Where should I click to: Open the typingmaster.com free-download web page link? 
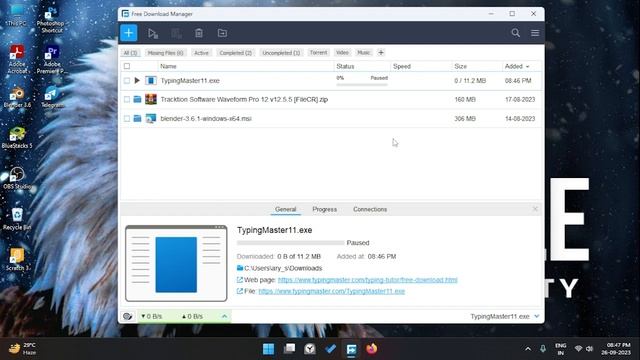[x=367, y=280]
